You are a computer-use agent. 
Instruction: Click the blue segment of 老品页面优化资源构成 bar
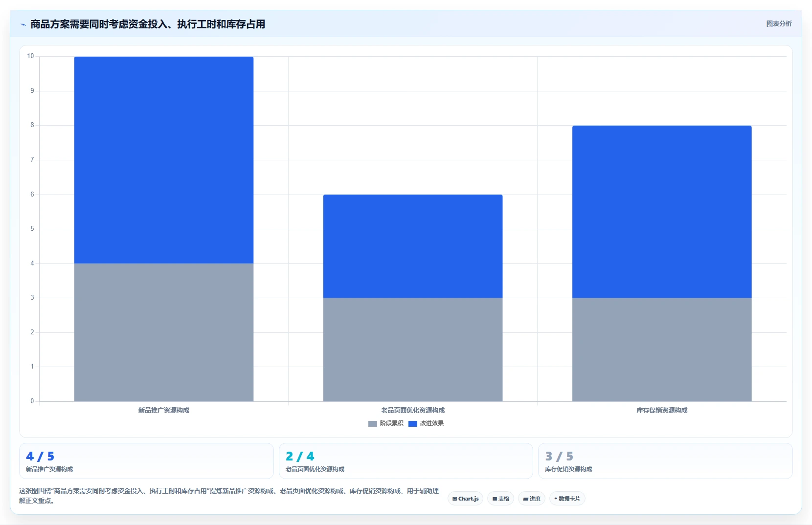click(x=413, y=246)
